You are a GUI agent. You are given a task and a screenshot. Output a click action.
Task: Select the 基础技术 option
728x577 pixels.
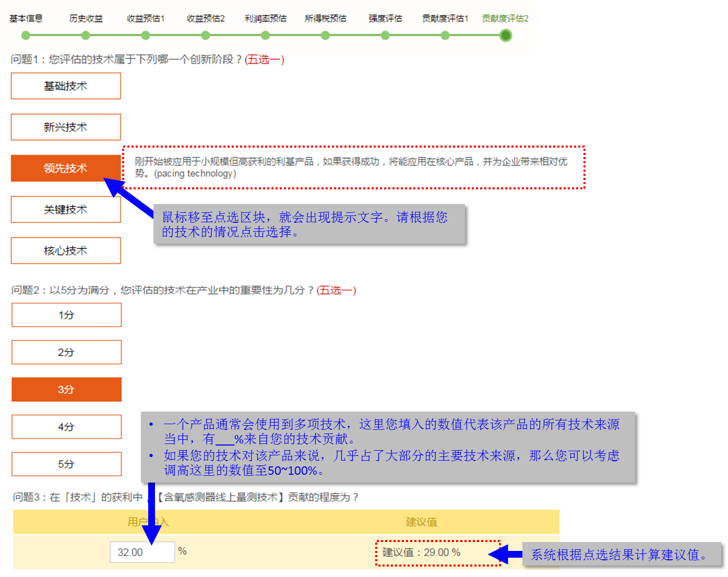pyautogui.click(x=66, y=86)
